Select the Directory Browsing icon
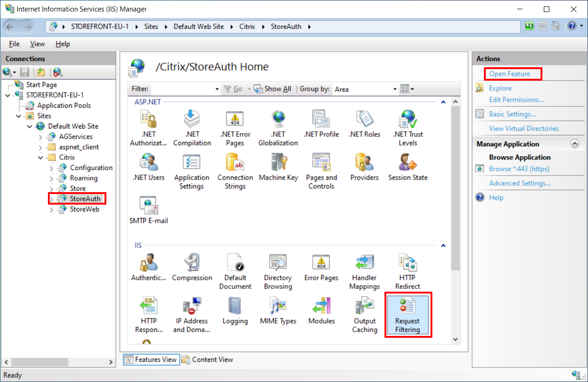The height and width of the screenshot is (382, 588). click(278, 272)
